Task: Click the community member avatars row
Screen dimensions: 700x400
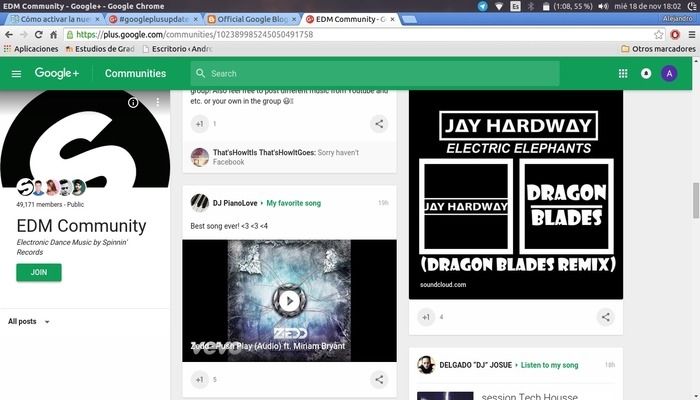Action: pos(51,188)
